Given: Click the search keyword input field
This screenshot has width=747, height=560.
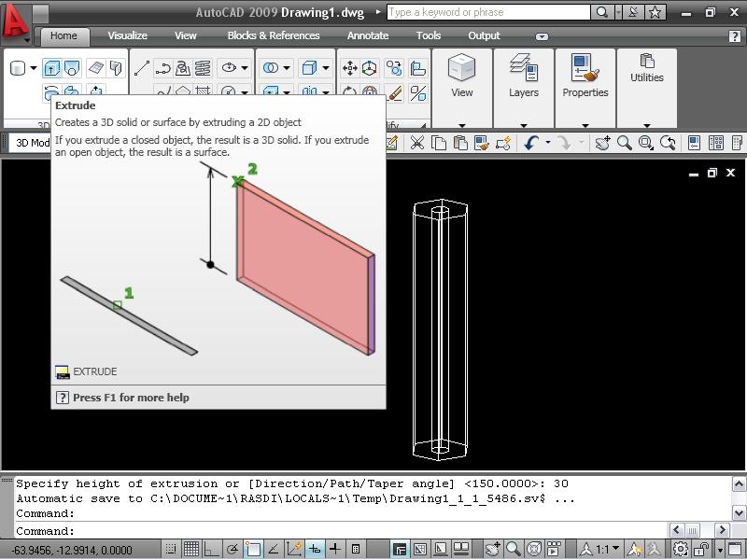Looking at the screenshot, I should [x=488, y=12].
